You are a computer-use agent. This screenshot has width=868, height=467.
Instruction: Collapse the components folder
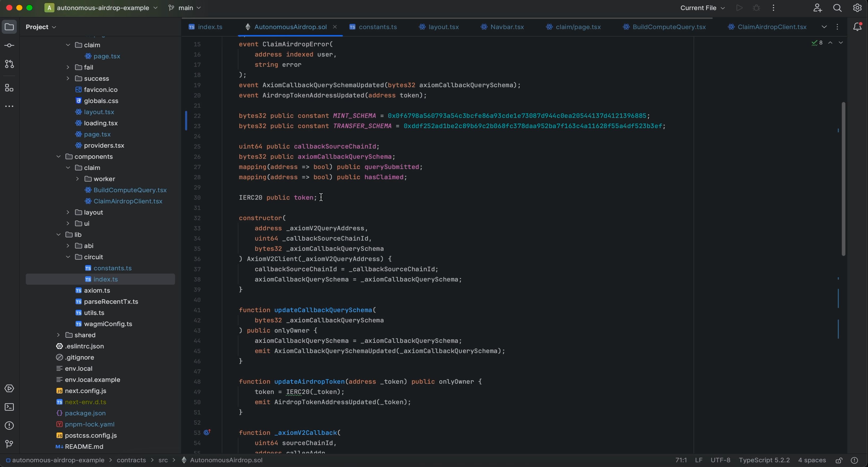point(58,157)
